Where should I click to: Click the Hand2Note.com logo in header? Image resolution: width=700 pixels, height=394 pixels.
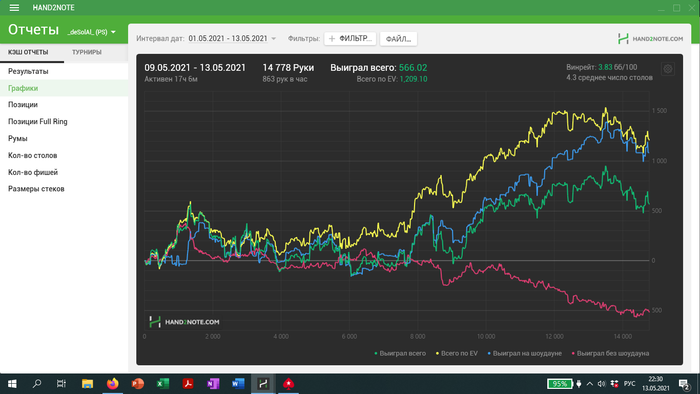650,39
